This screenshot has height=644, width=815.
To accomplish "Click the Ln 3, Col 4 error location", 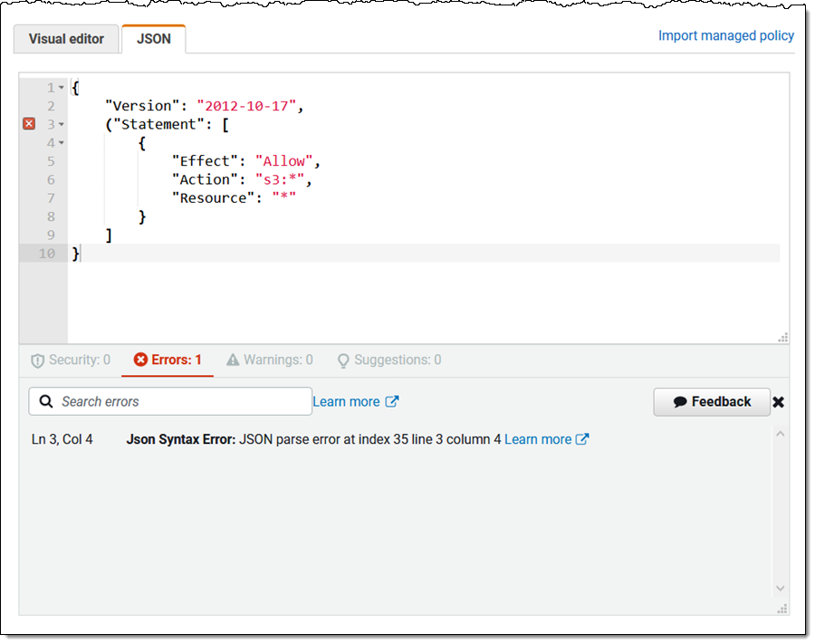I will 62,439.
